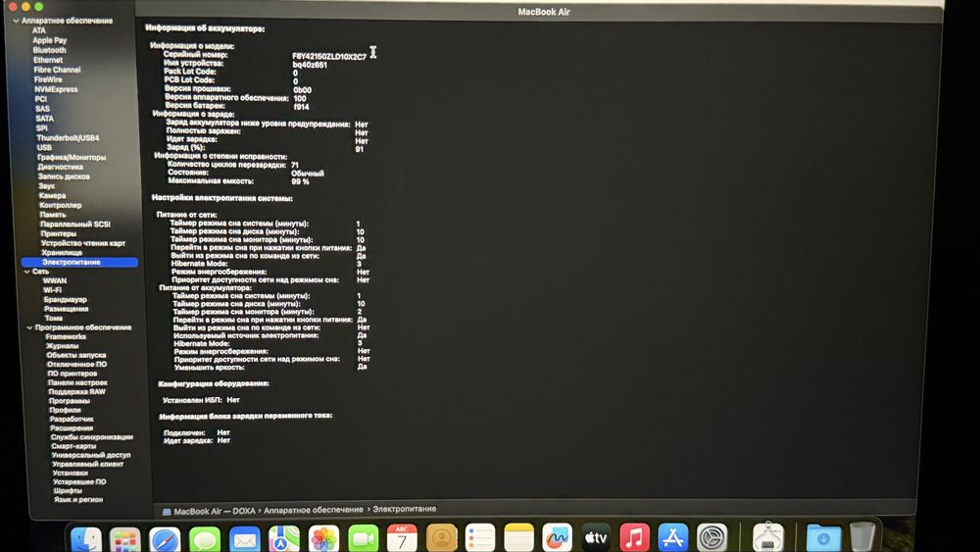
Task: Open Finder from the Dock
Action: point(85,539)
